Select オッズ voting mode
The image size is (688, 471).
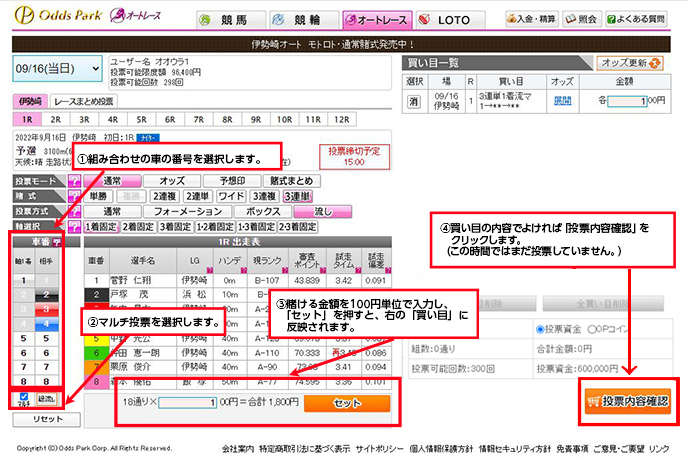pos(172,181)
